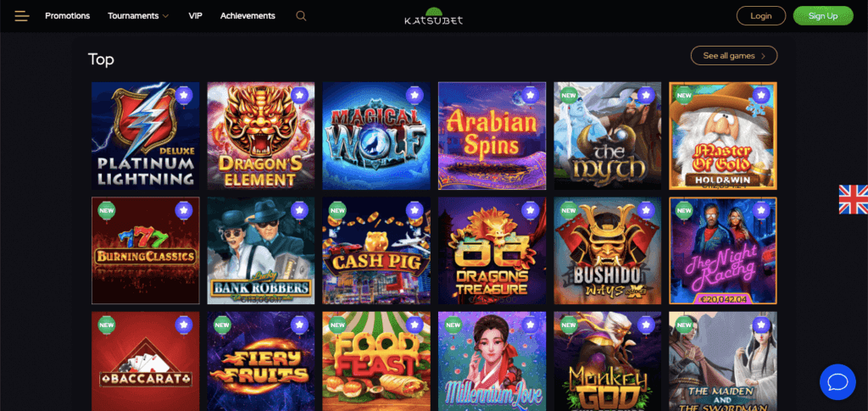Click the See all games arrow

click(x=764, y=56)
